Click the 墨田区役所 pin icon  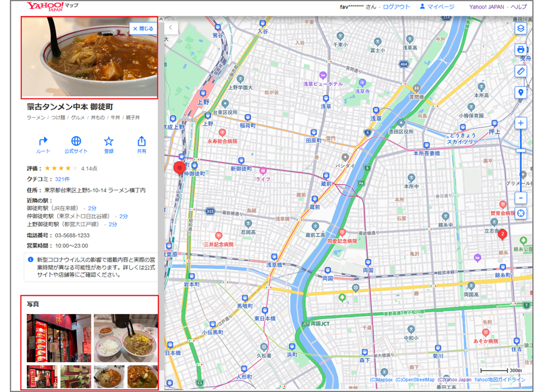[401, 123]
